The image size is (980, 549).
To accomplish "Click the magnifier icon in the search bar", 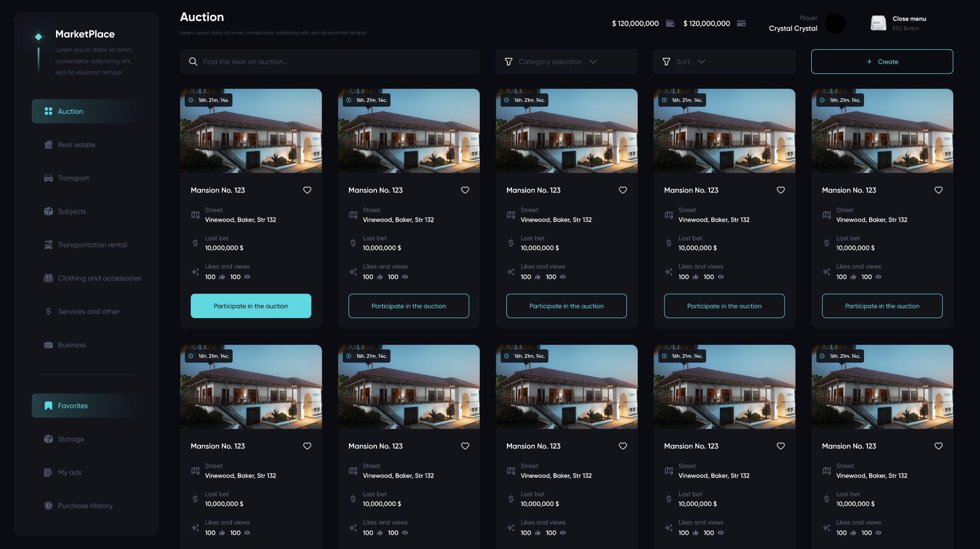I will 193,62.
